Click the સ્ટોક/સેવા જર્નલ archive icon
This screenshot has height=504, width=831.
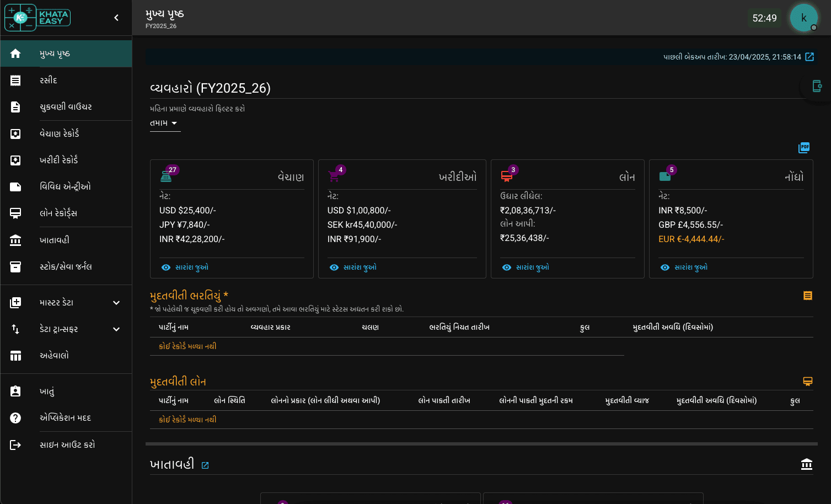pyautogui.click(x=15, y=267)
